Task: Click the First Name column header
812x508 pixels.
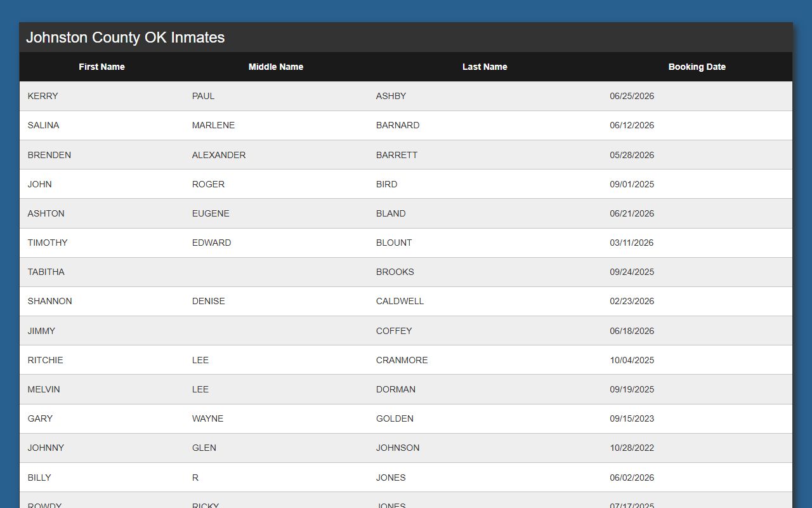Action: [x=101, y=67]
